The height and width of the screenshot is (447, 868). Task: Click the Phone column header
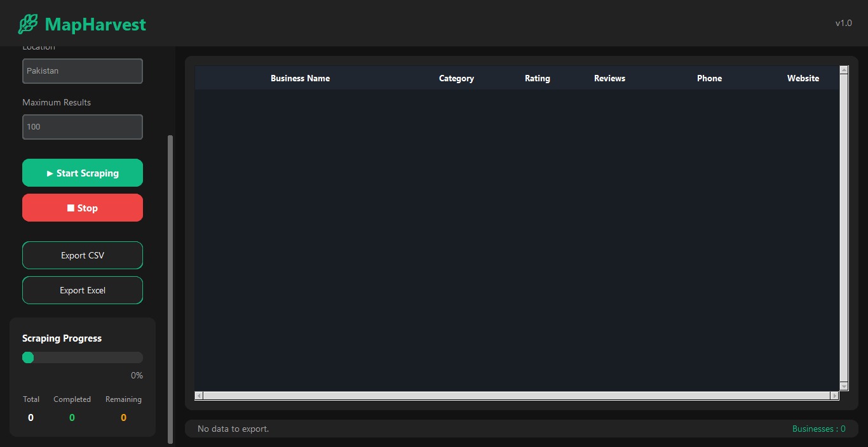click(709, 78)
